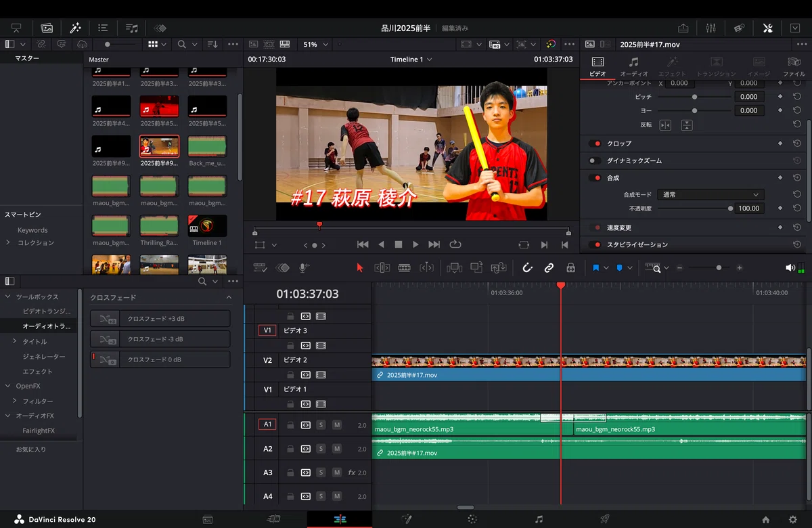Open the audio Mixer panel icon
Screen dimensions: 812x528
point(710,28)
